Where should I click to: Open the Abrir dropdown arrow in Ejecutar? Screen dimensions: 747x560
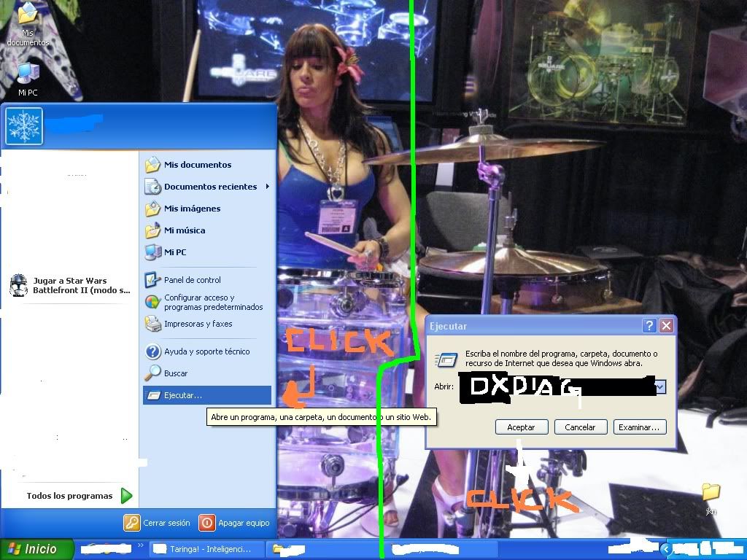pyautogui.click(x=660, y=386)
